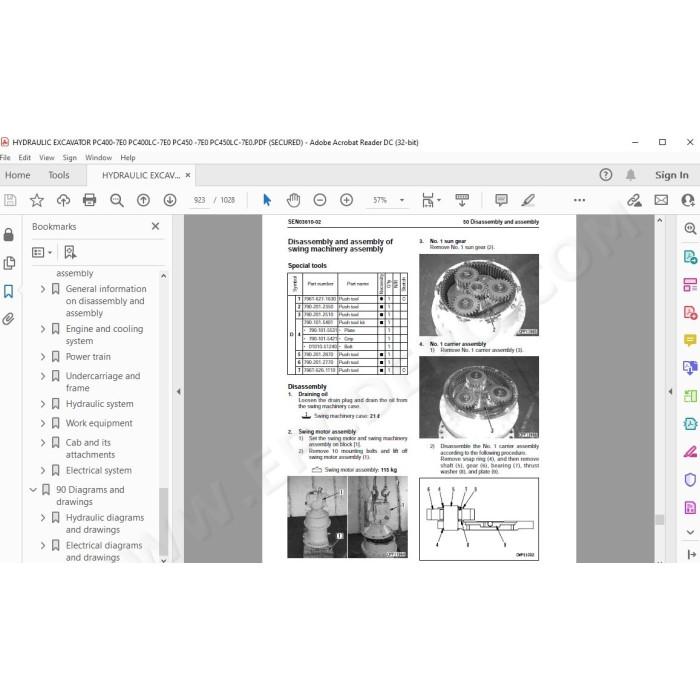Viewport: 700px width, 700px height.
Task: Add a new bookmark icon
Action: (x=70, y=252)
